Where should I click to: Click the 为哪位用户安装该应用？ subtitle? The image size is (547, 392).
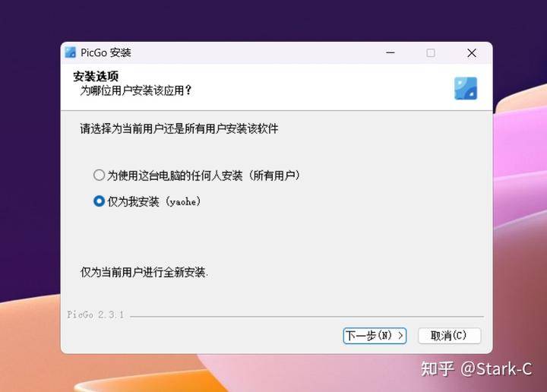point(136,90)
